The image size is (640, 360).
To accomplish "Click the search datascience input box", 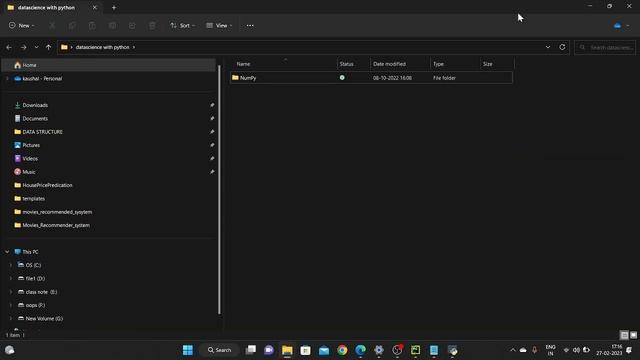I will click(605, 47).
